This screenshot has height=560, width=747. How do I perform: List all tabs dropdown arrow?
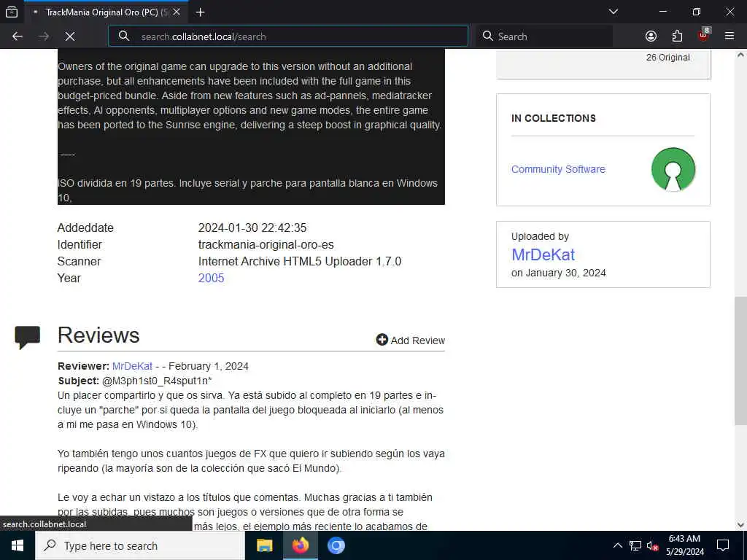(x=614, y=12)
